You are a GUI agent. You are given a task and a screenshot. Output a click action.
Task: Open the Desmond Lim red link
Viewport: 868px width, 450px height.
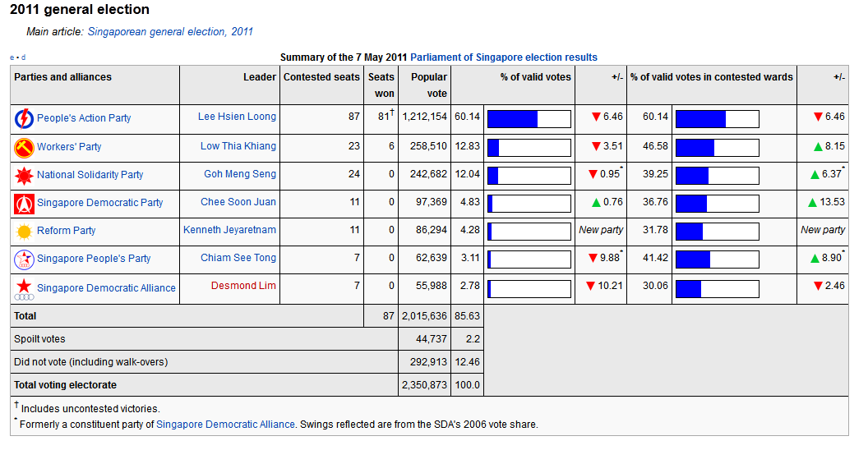(x=243, y=286)
